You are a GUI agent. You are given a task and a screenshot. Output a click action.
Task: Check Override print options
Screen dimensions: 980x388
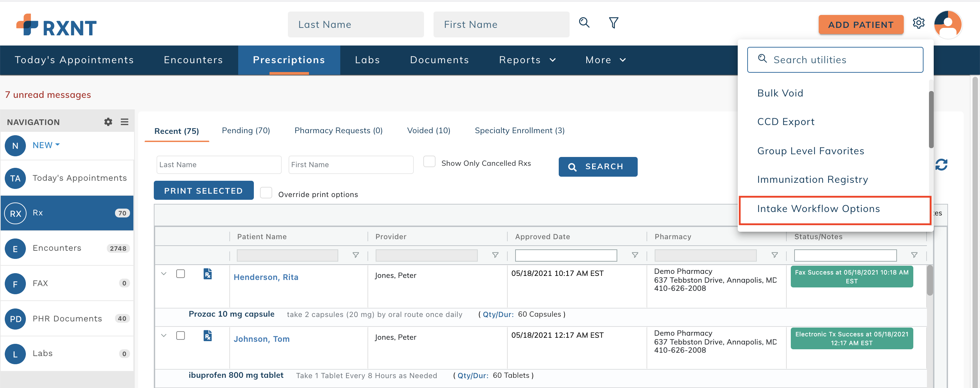coord(266,193)
